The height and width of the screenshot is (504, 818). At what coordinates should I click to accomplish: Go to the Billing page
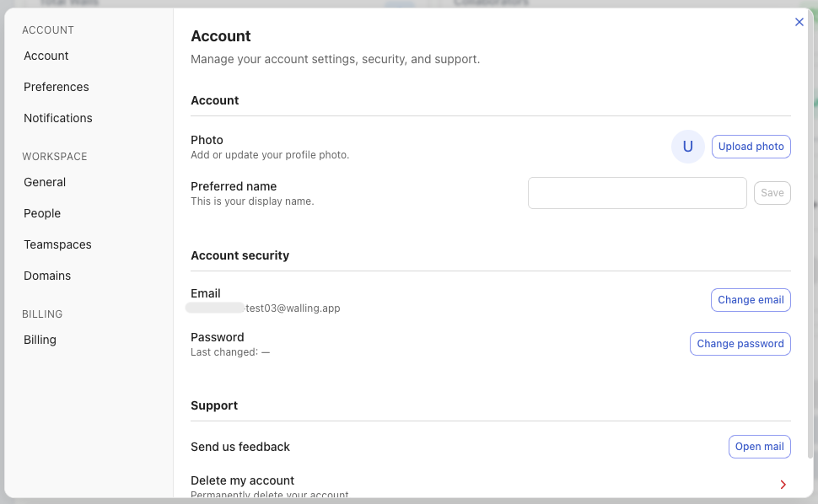(x=40, y=340)
